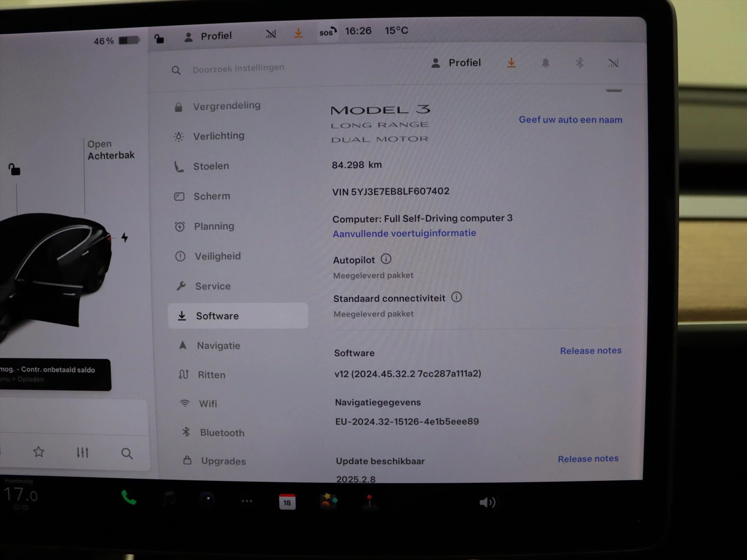Click the lock icon next to Vergrendeling
The width and height of the screenshot is (747, 560).
[179, 106]
